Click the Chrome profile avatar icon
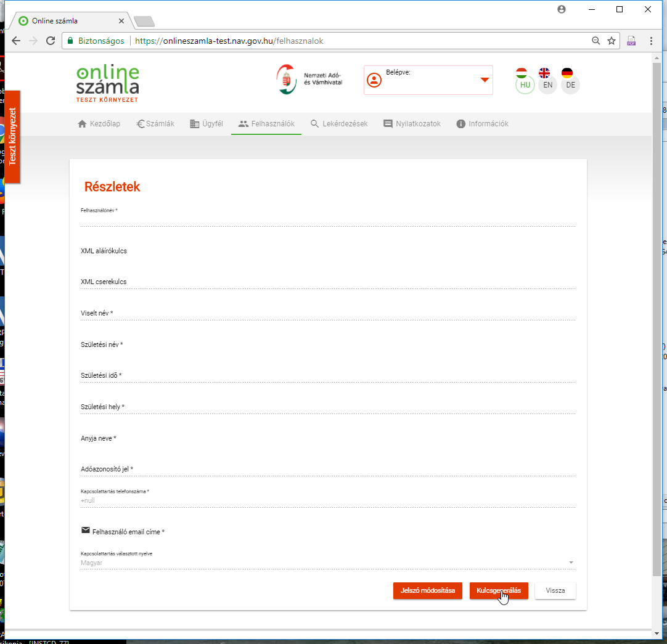This screenshot has height=644, width=667. tap(562, 9)
